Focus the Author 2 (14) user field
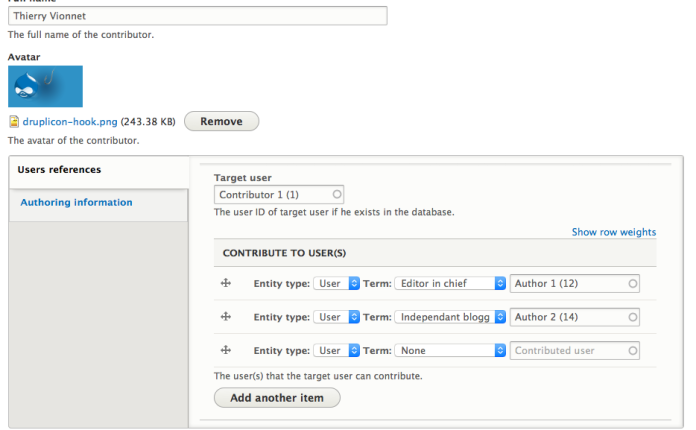Image resolution: width=696 pixels, height=430 pixels. [x=575, y=317]
